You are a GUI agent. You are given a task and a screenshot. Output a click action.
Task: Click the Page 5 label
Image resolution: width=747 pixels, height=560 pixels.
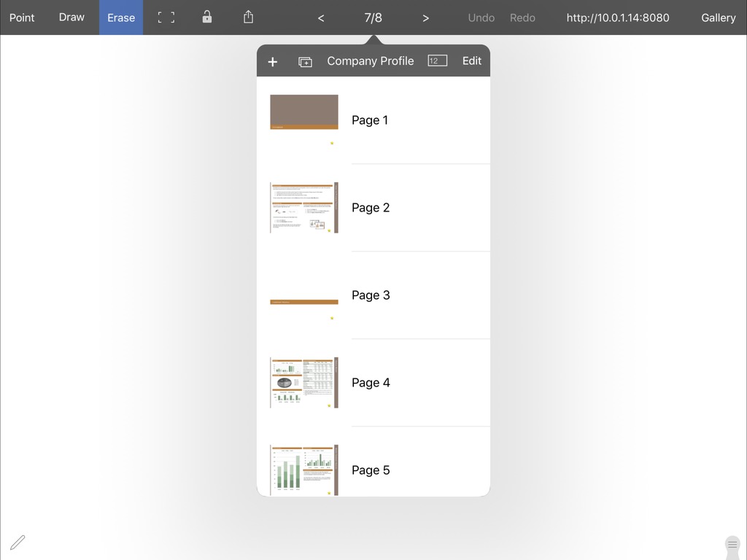pos(371,470)
